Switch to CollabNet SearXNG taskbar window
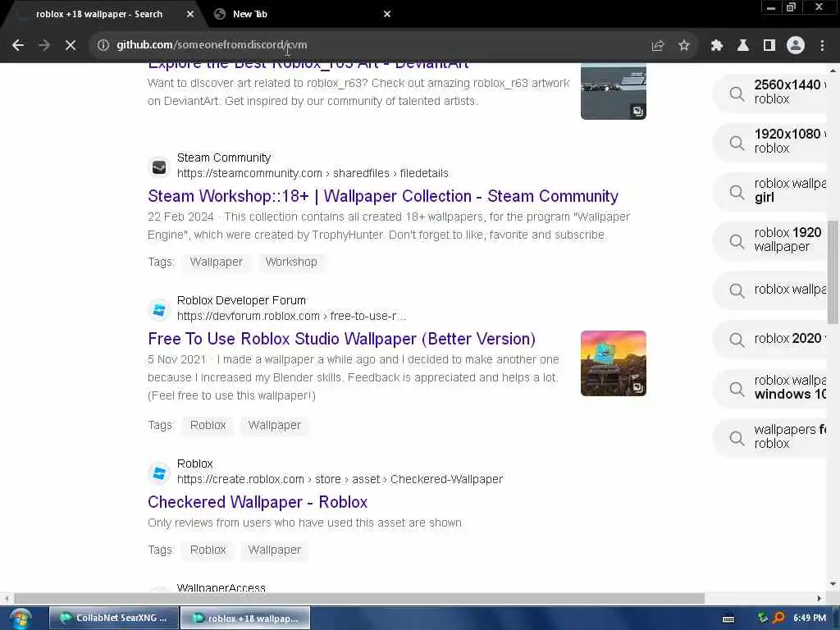 click(113, 619)
